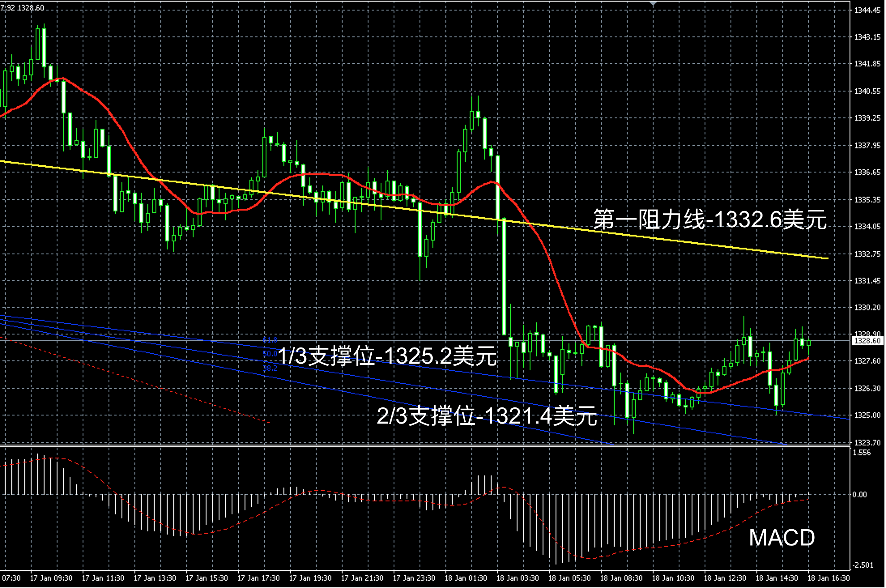Click the OHLC readout text at top-left
Screen dimensions: 886x588
coord(22,8)
